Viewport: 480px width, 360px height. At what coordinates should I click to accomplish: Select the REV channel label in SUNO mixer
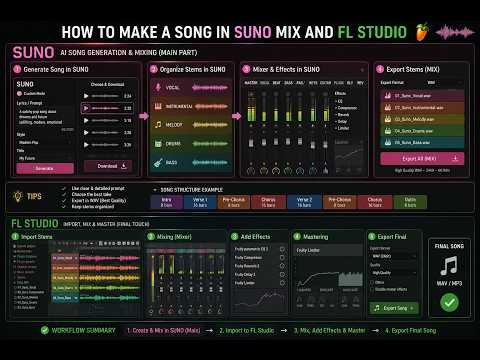click(x=360, y=83)
